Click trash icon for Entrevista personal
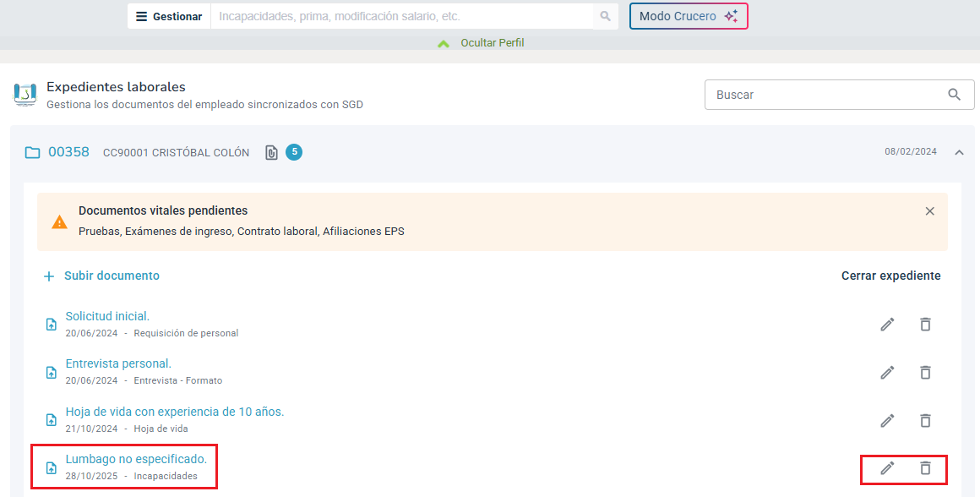980x497 pixels. 925,373
